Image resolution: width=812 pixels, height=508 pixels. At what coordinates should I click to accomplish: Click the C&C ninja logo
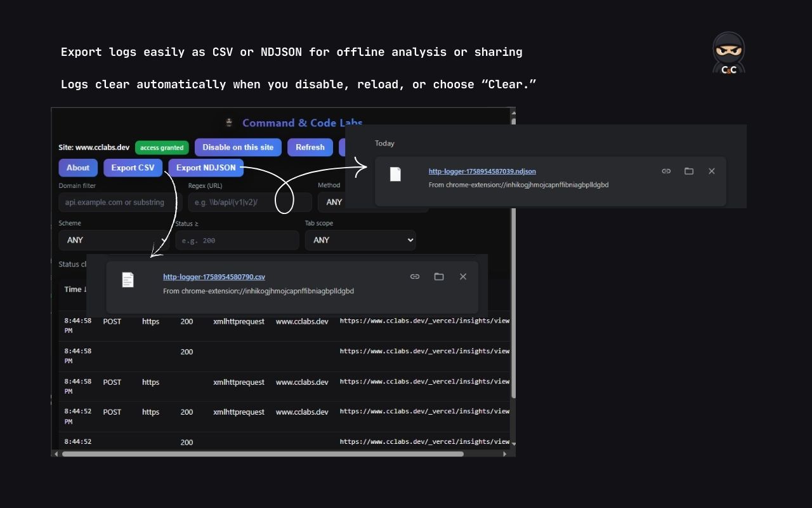pyautogui.click(x=728, y=53)
